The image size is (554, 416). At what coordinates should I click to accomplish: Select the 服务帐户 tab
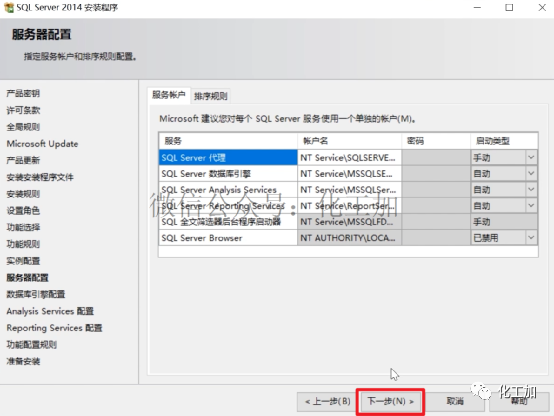pos(169,95)
